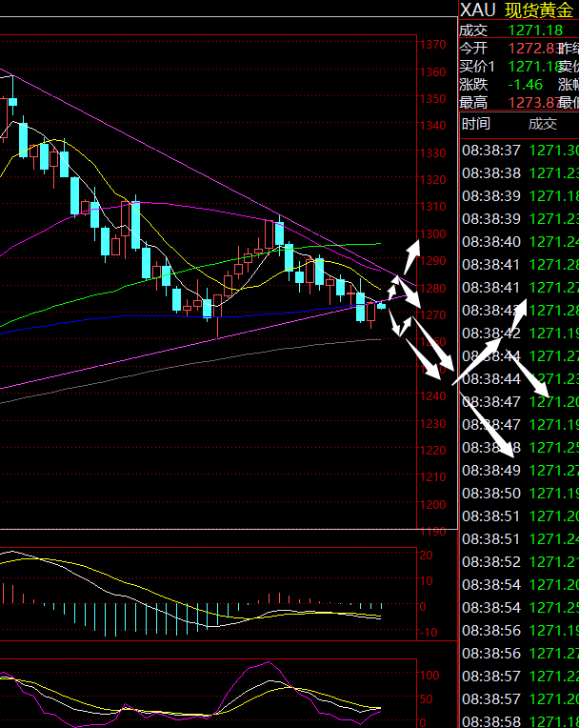Click the 1240 price axis label
This screenshot has width=579, height=728.
(433, 396)
